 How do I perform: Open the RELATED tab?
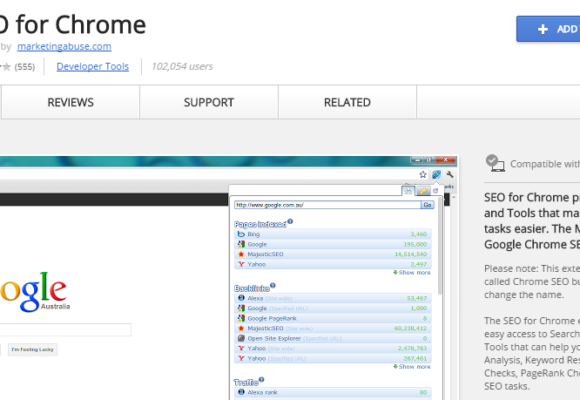pyautogui.click(x=347, y=102)
